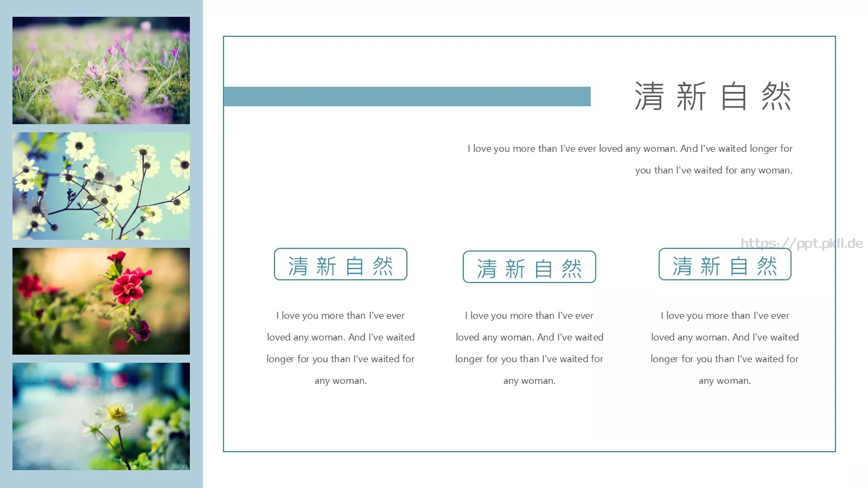Viewport: 868px width, 488px height.
Task: Click the left column body paragraph
Action: pos(341,348)
